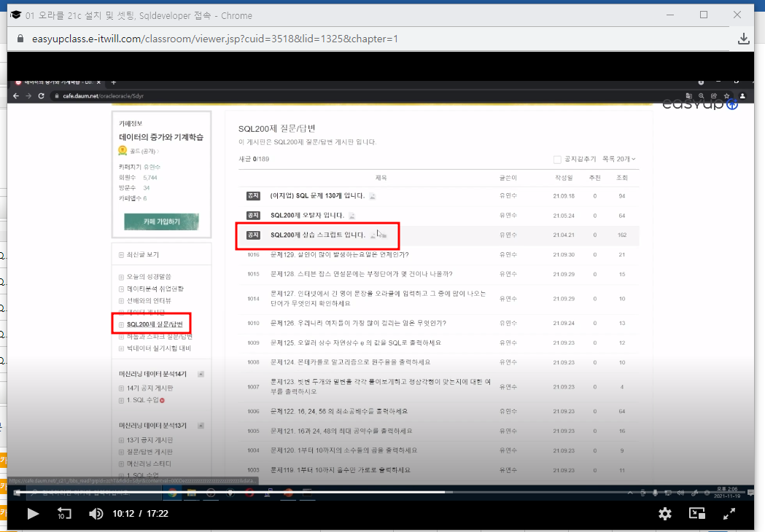Screen dimensions: 765x532
Task: Open the video player settings gear
Action: [664, 514]
